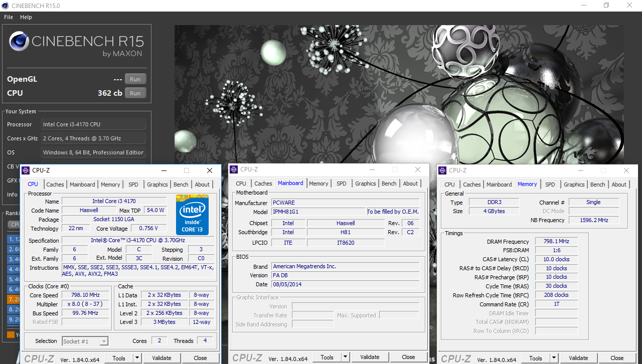The height and width of the screenshot is (364, 642).
Task: Click the DRAM Frequency value 798.1 MHz
Action: click(556, 242)
